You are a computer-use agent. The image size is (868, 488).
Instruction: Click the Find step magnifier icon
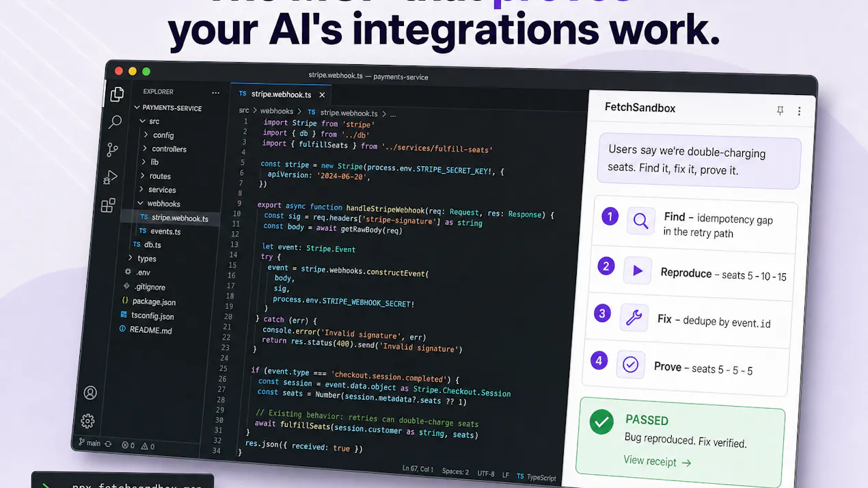click(641, 221)
